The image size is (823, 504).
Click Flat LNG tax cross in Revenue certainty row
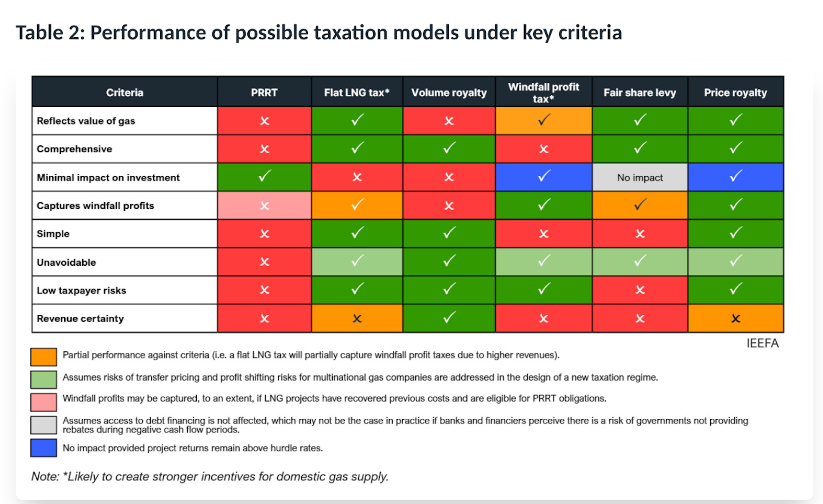coord(357,318)
